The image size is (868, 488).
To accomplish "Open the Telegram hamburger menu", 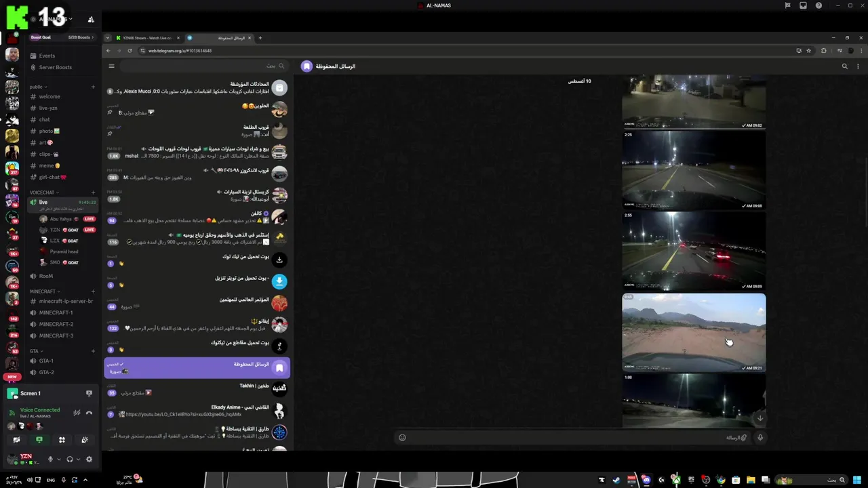I will [112, 66].
